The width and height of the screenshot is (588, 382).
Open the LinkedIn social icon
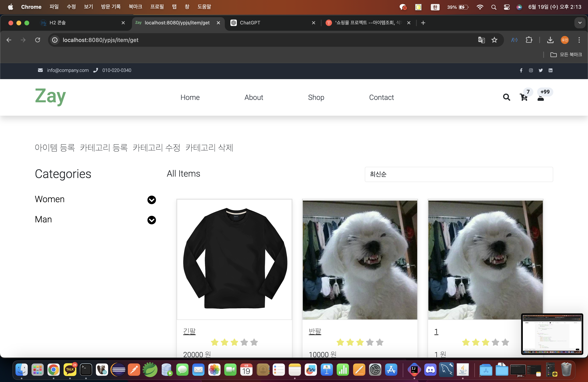click(550, 70)
